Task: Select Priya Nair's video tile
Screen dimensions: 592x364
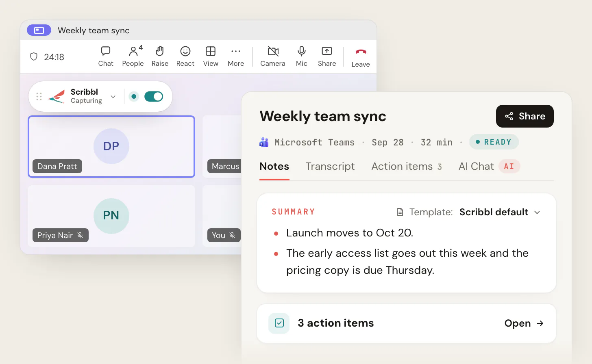Action: tap(111, 216)
